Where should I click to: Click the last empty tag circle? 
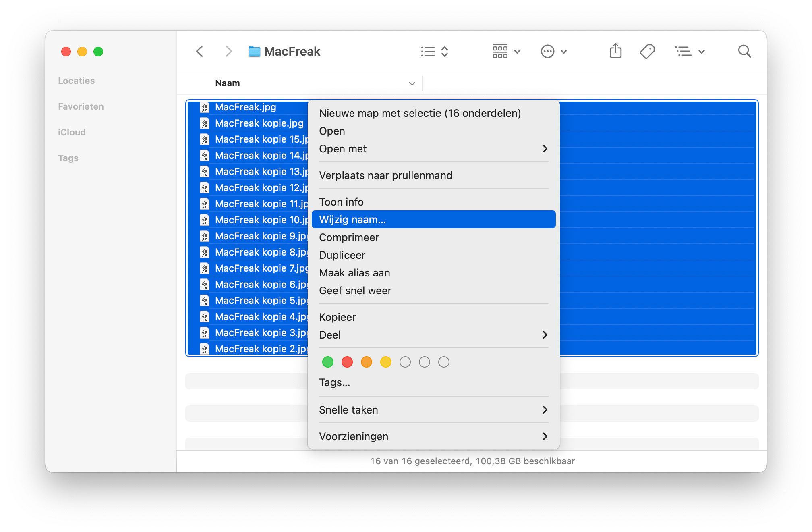click(444, 362)
